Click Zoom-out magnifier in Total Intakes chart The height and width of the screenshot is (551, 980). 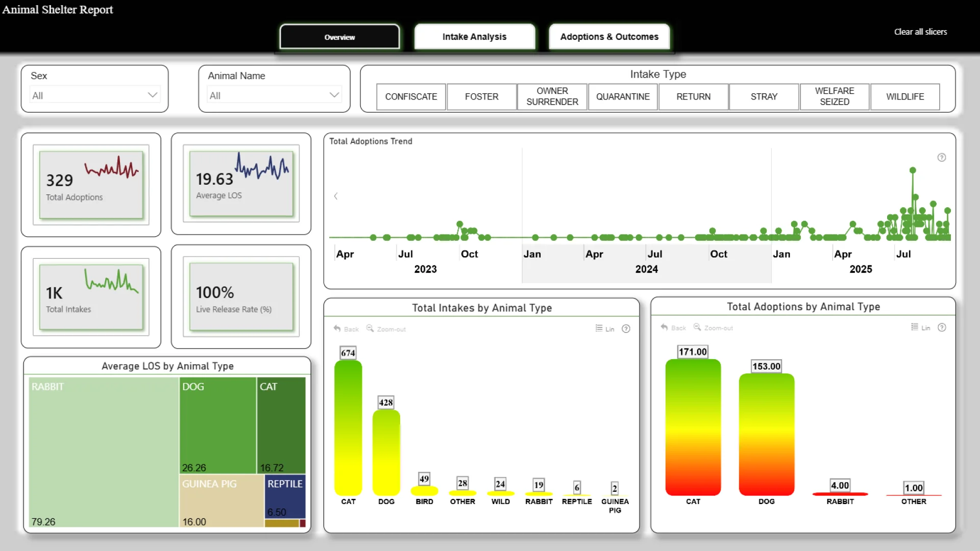click(x=370, y=329)
